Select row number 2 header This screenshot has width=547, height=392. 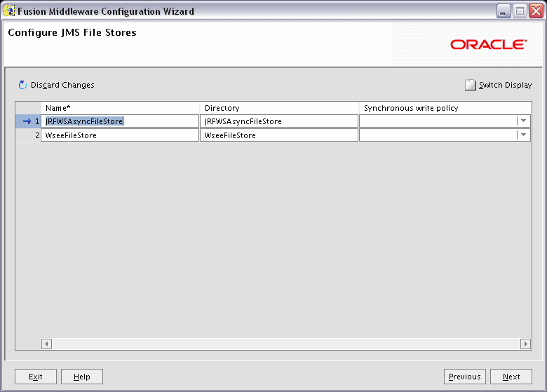click(28, 135)
